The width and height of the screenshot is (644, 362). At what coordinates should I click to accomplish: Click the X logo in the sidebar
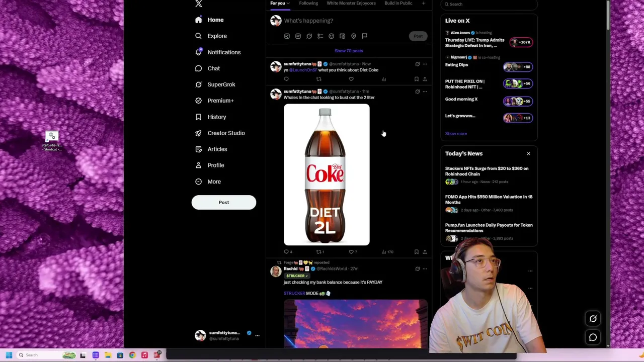tap(199, 4)
